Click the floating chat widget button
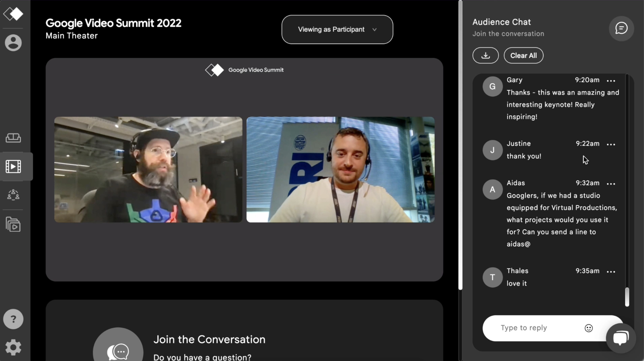The image size is (644, 361). [x=621, y=338]
